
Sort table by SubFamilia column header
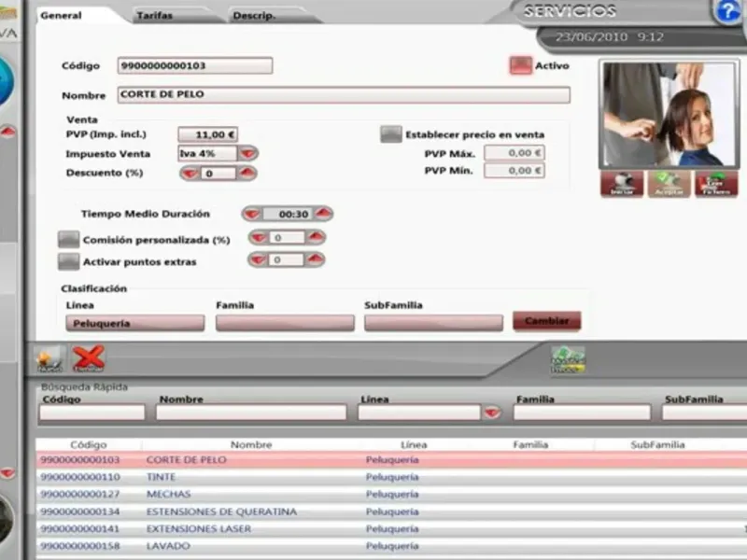pyautogui.click(x=657, y=445)
